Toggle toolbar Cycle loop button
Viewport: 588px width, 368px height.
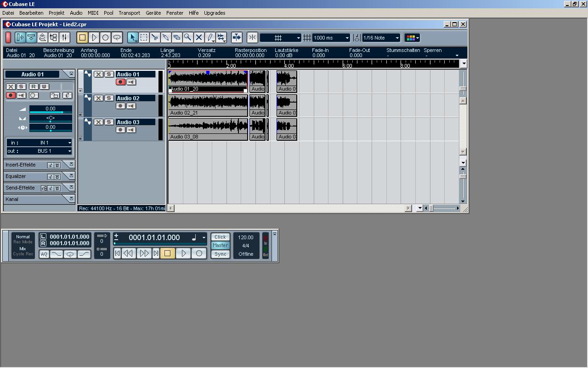(x=117, y=38)
